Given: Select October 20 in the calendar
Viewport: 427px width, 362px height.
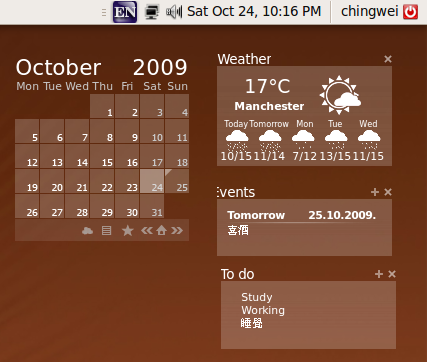Looking at the screenshot, I should click(x=52, y=181).
